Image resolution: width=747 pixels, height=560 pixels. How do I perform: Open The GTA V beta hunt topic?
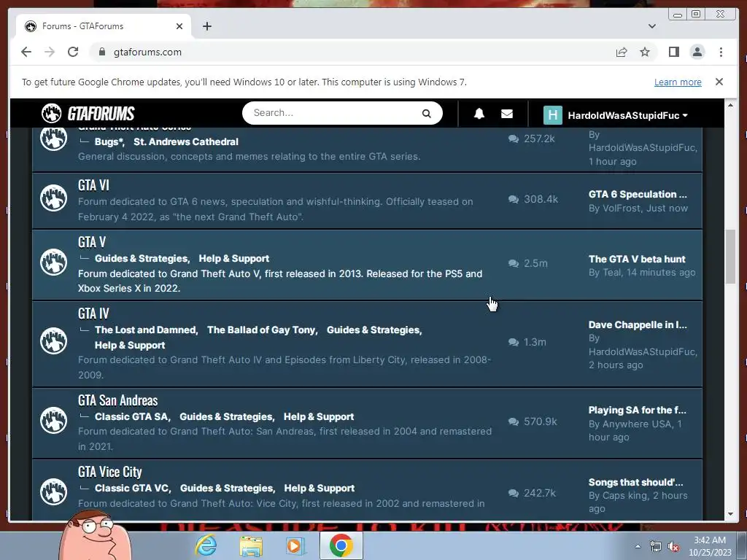point(637,259)
